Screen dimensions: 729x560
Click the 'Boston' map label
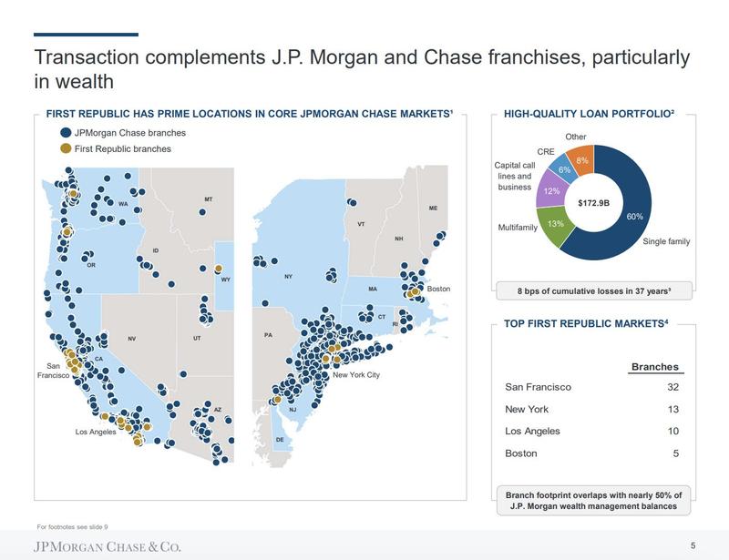[x=438, y=289]
